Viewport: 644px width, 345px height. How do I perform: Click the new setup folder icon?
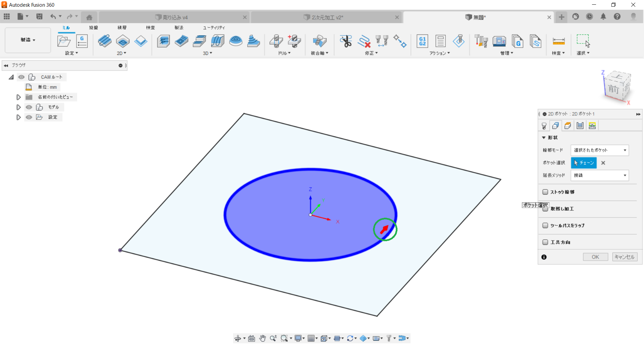click(x=64, y=41)
